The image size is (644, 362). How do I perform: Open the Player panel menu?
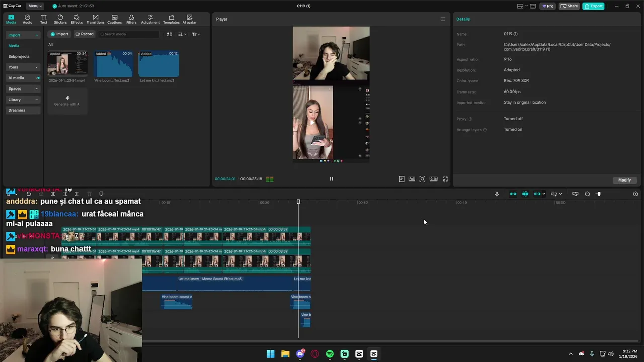point(443,19)
